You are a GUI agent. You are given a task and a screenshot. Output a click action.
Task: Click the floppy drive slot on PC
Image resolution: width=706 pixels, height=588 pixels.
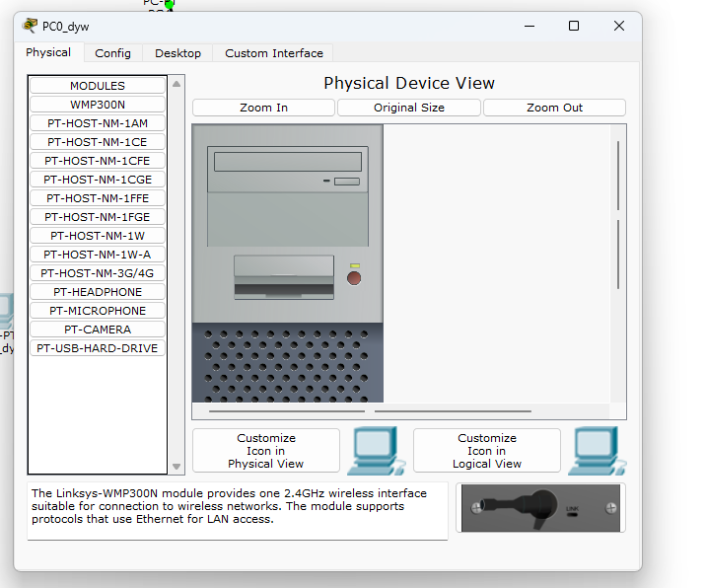click(x=284, y=277)
